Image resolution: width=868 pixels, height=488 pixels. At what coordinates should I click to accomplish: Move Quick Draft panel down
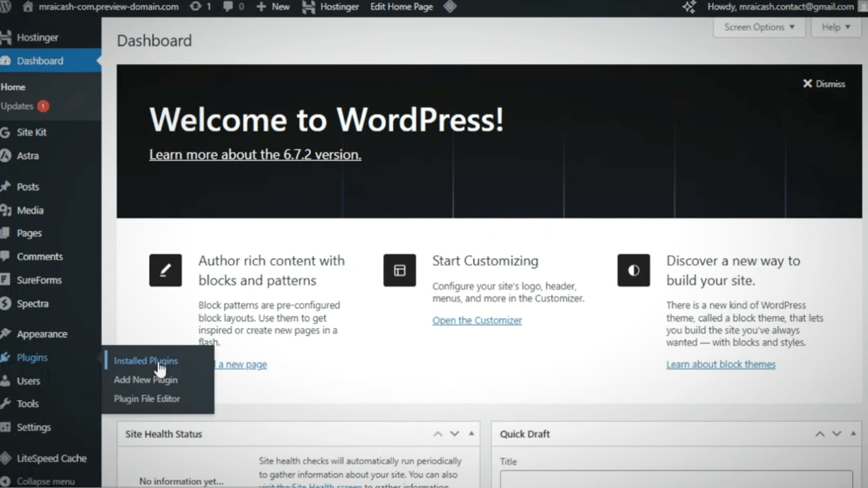tap(836, 434)
